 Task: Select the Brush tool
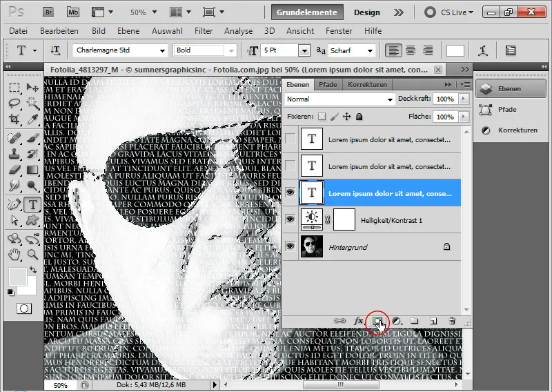pos(32,138)
